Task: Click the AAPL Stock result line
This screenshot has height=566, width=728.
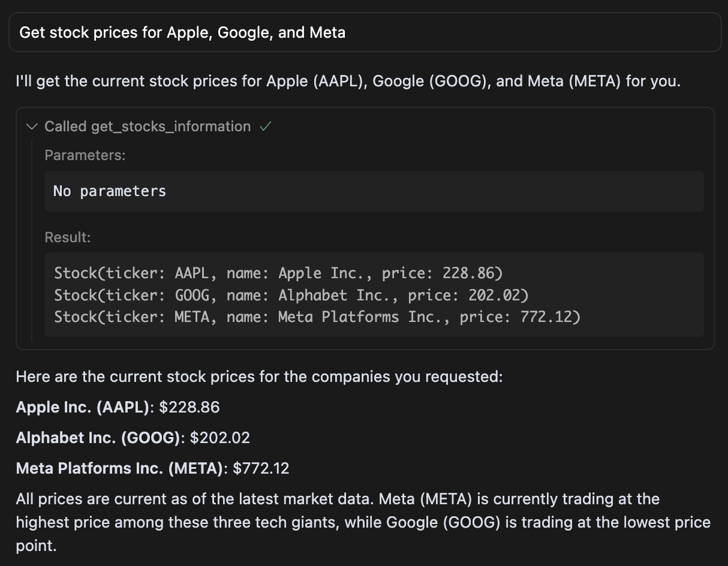Action: pos(278,273)
